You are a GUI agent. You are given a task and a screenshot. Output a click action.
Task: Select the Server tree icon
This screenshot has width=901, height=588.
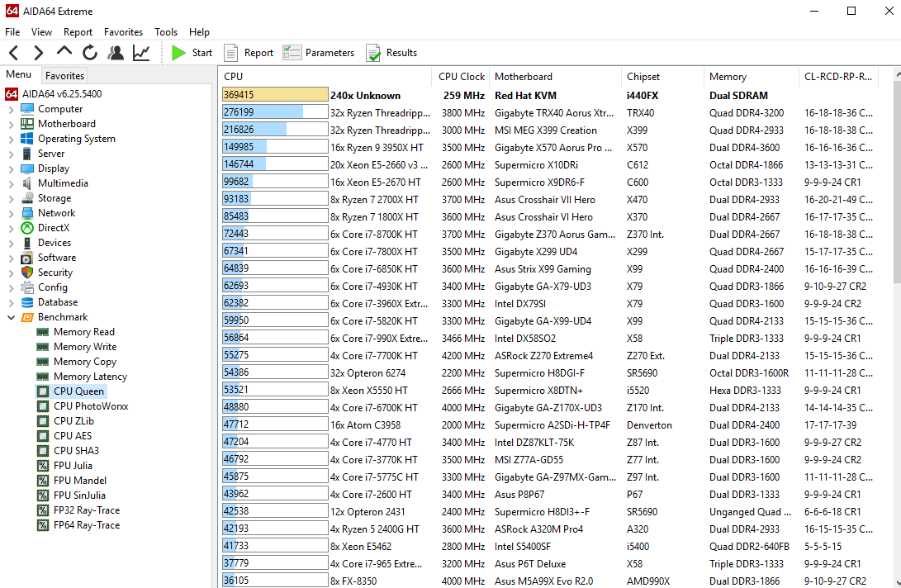(x=27, y=154)
